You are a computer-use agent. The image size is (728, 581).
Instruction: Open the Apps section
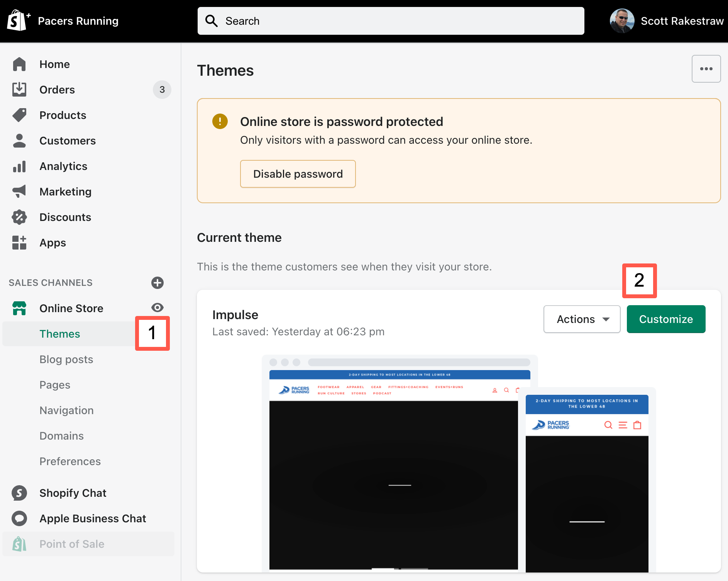[53, 243]
